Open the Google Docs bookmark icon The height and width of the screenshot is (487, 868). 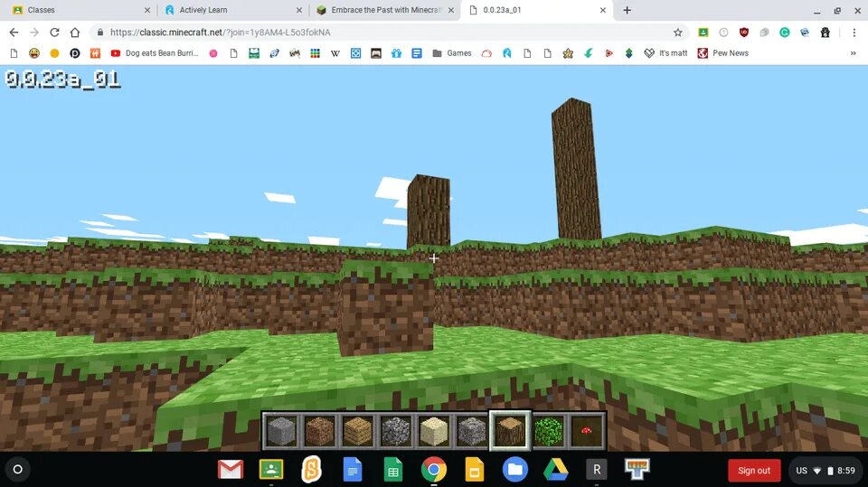(x=417, y=53)
